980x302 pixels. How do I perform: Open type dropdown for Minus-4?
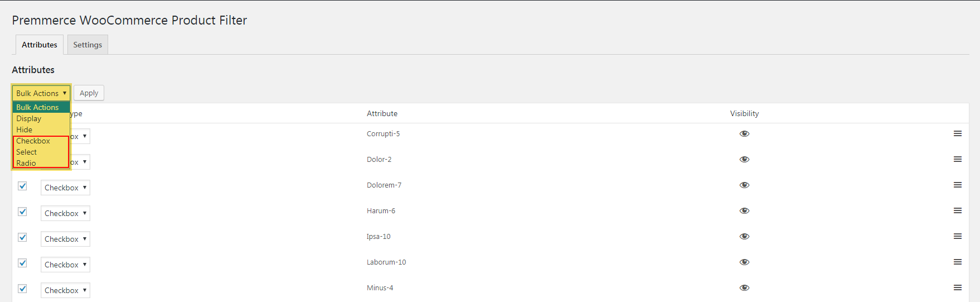point(65,290)
